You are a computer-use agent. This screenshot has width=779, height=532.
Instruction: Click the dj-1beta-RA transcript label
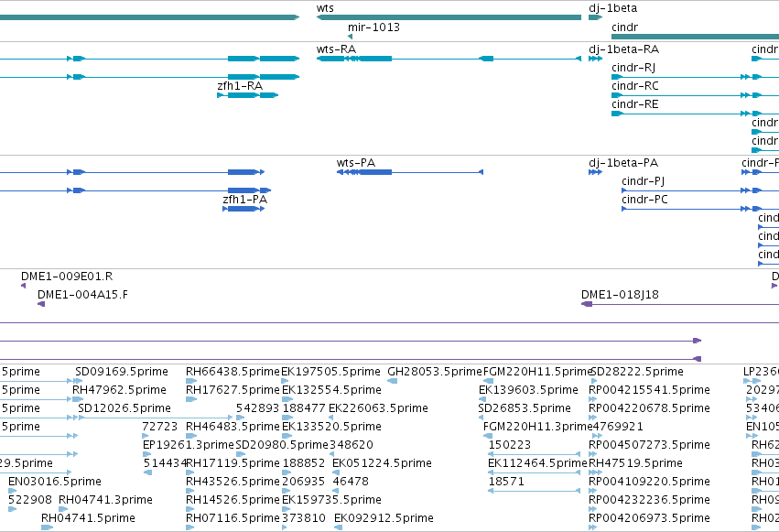pyautogui.click(x=623, y=49)
